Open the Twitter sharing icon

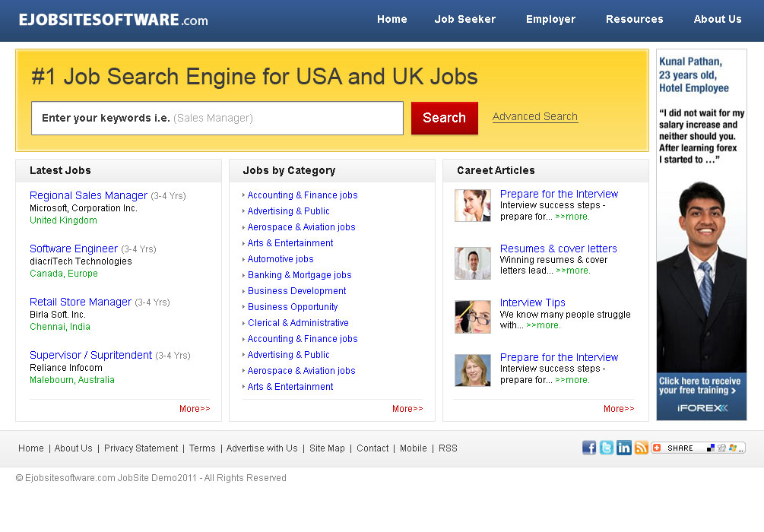(x=606, y=448)
